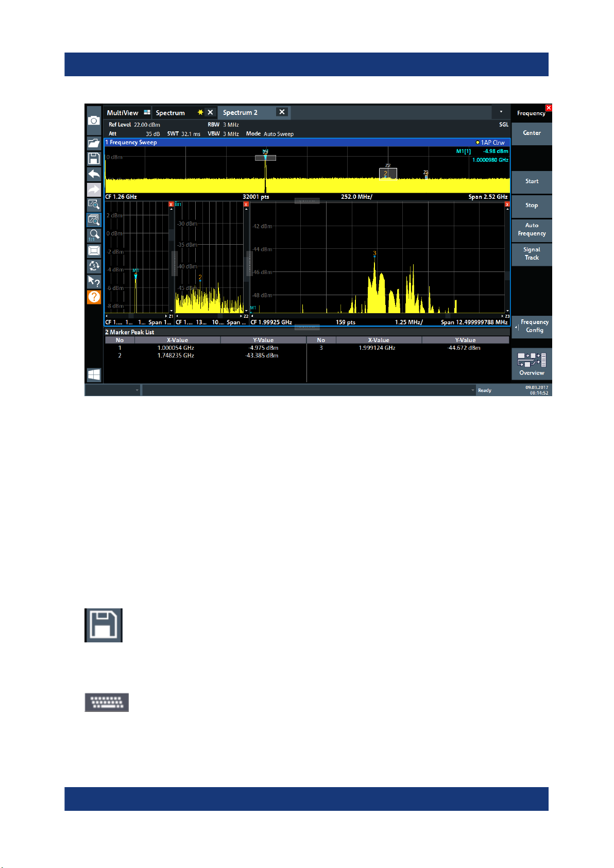Select the Start frequency softkey

[x=532, y=181]
